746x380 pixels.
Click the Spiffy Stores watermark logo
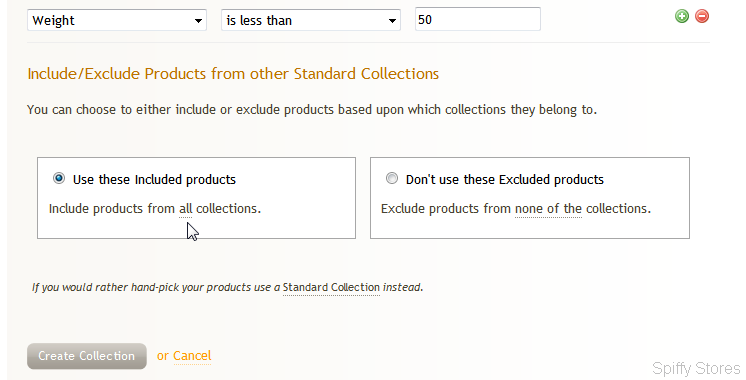[x=697, y=368]
